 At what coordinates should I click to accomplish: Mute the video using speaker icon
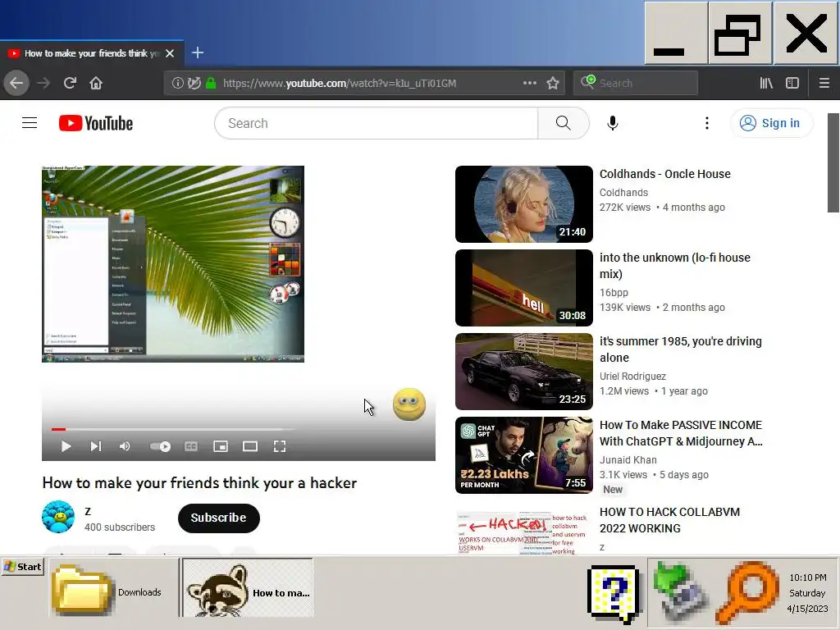point(125,446)
